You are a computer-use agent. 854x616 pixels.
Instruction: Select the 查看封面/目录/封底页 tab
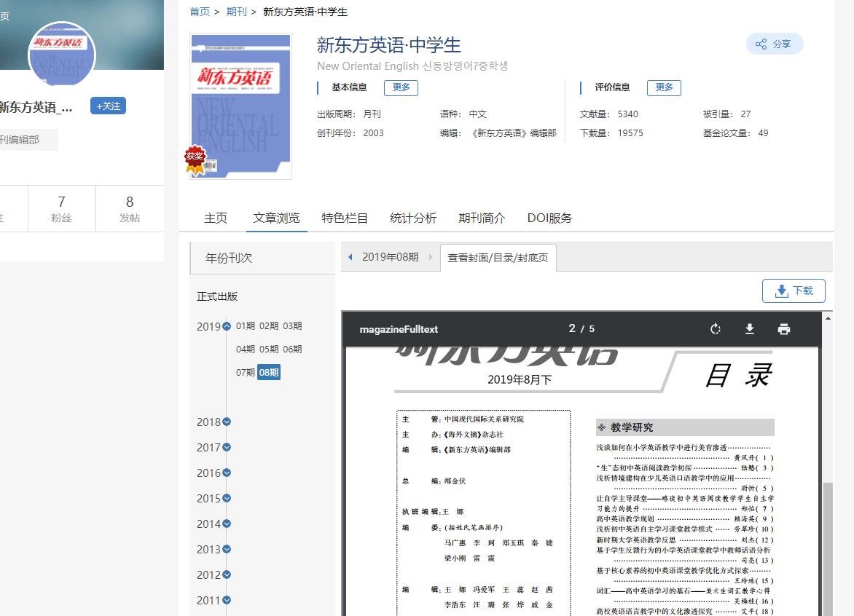498,257
